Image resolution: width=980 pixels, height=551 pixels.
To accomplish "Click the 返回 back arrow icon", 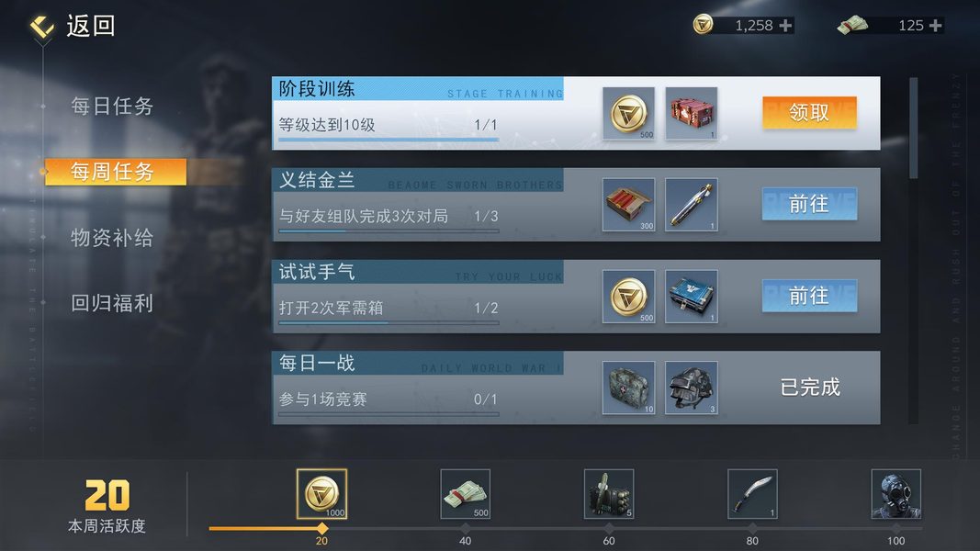I will [x=42, y=27].
